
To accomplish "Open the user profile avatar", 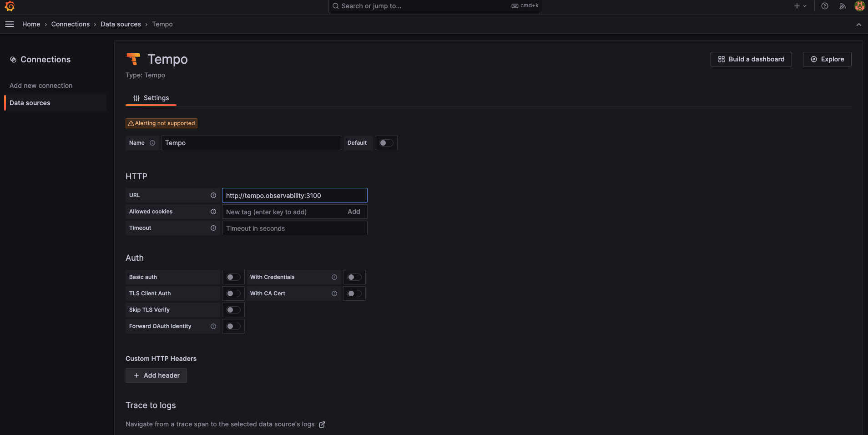I will [x=859, y=6].
